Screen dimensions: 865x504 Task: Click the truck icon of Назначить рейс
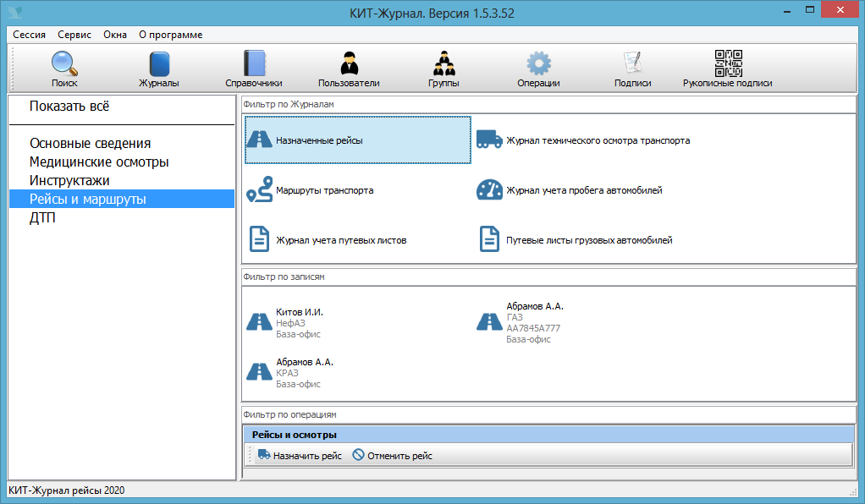264,455
